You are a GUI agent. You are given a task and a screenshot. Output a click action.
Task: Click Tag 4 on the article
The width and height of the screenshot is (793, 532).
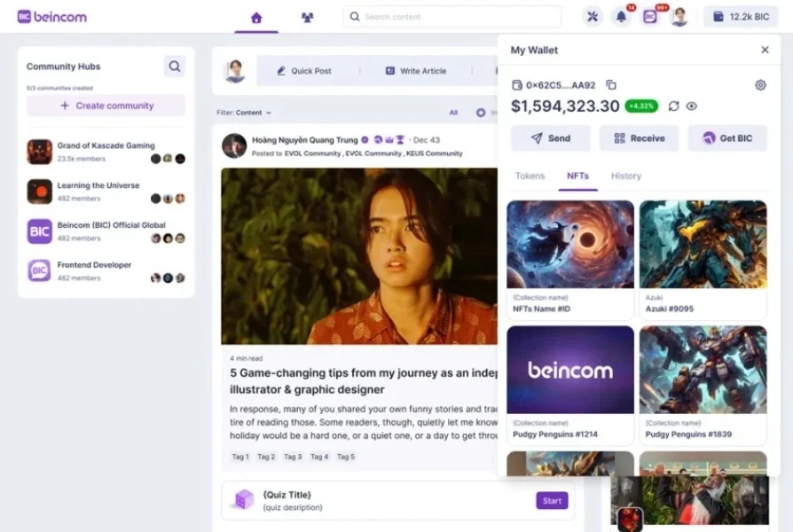[319, 457]
